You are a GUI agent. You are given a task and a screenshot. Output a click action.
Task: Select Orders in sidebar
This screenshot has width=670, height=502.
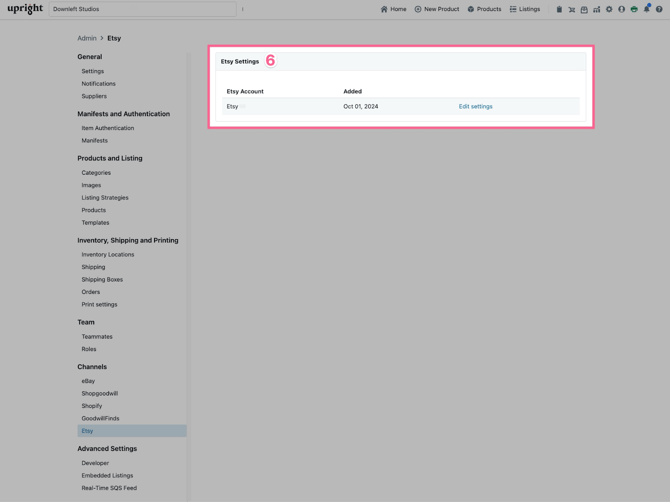pos(91,292)
